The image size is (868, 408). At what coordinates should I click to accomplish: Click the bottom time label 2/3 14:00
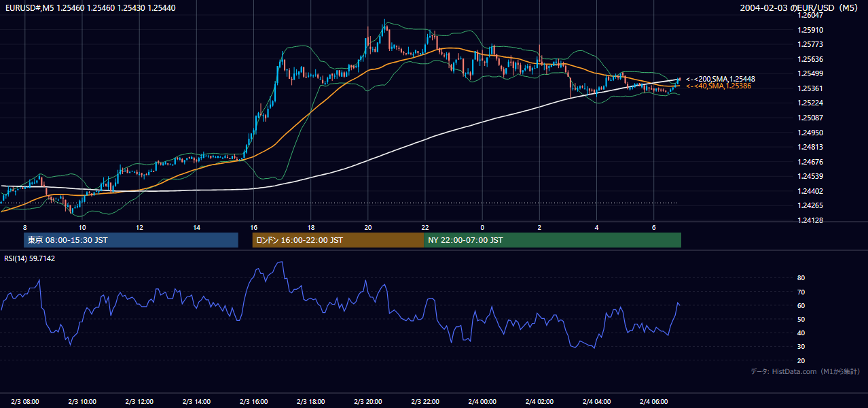(196, 401)
